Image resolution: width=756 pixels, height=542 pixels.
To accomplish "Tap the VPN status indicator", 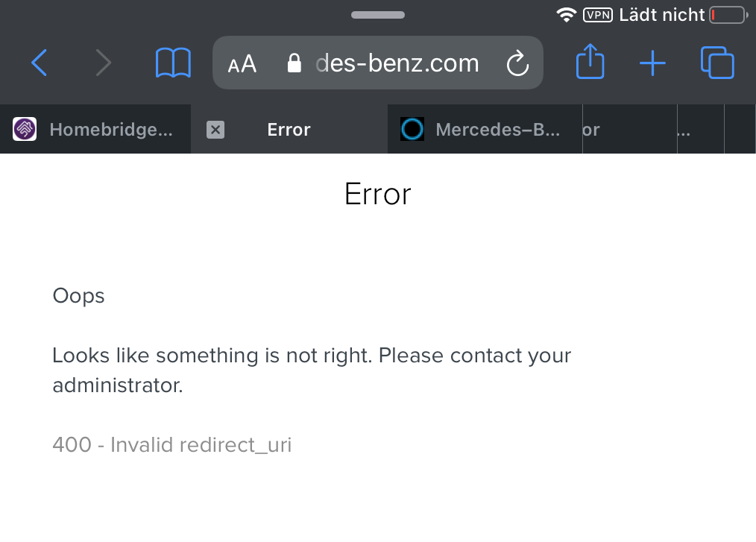I will pos(597,14).
